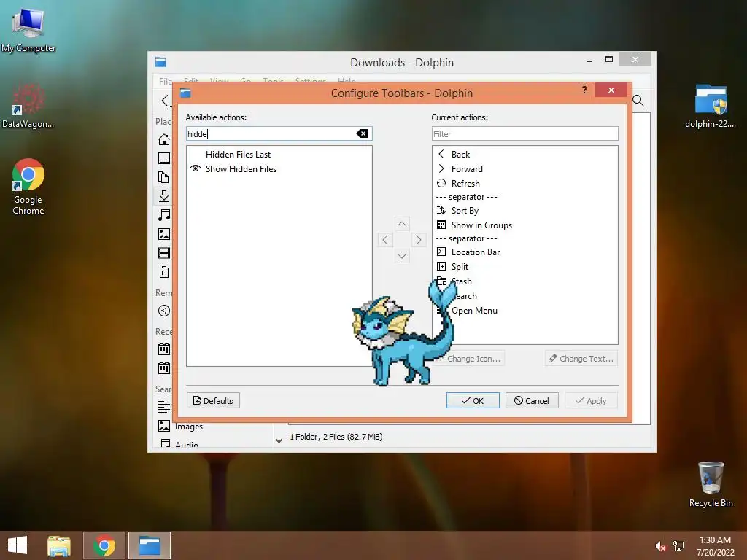
Task: Open the Home place in Dolphin sidebar
Action: coord(164,139)
